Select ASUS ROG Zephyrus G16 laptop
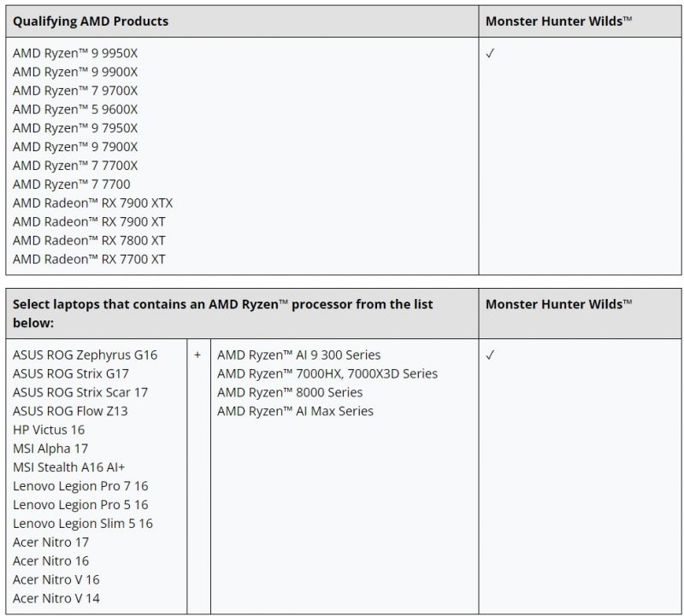 point(85,355)
